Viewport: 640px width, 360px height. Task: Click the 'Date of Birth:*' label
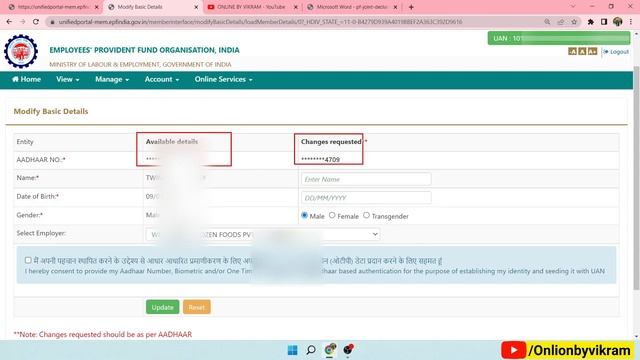click(38, 196)
